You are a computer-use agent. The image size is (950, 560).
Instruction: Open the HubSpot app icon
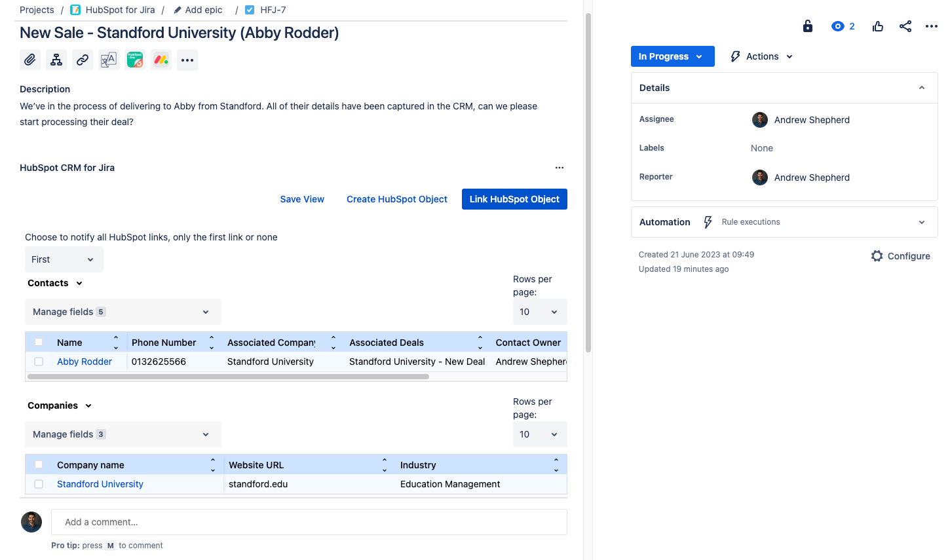tap(135, 60)
